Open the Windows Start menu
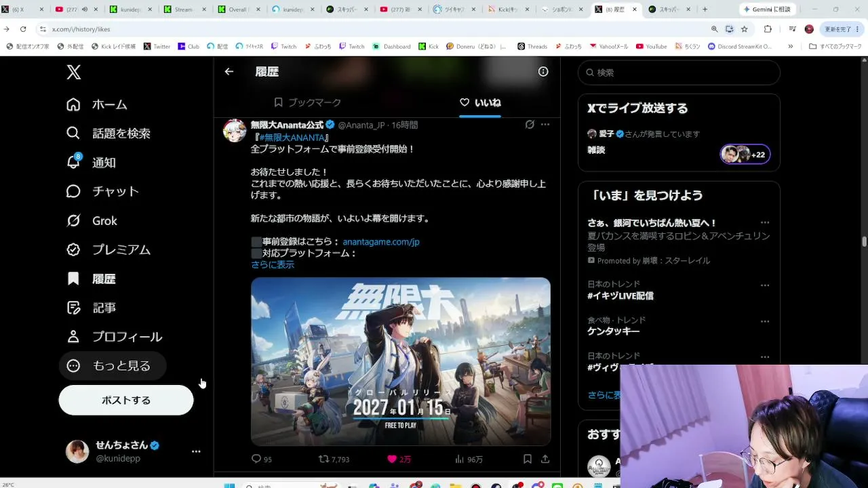The width and height of the screenshot is (868, 488). click(229, 485)
